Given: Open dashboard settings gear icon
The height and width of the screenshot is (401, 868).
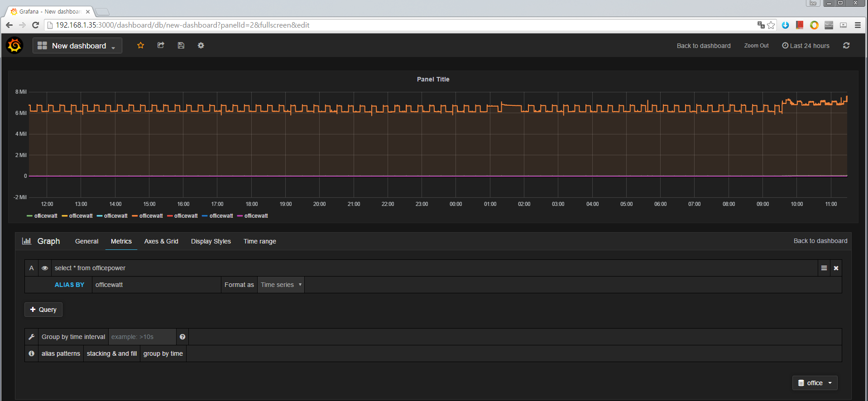Looking at the screenshot, I should pyautogui.click(x=201, y=45).
